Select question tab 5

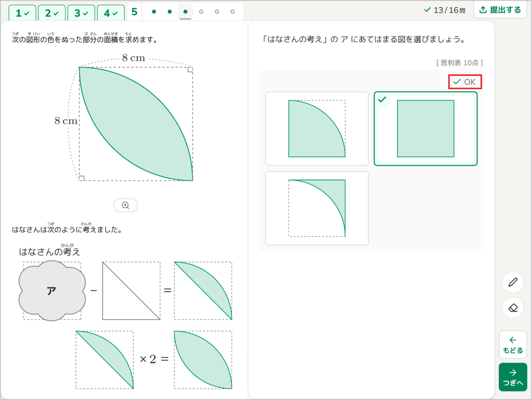(135, 12)
